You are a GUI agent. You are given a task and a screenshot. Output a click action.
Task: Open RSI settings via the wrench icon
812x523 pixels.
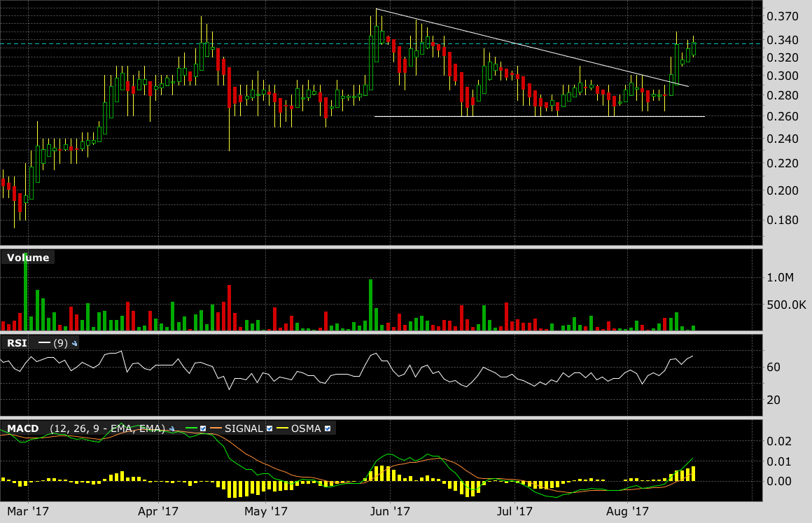click(x=75, y=343)
